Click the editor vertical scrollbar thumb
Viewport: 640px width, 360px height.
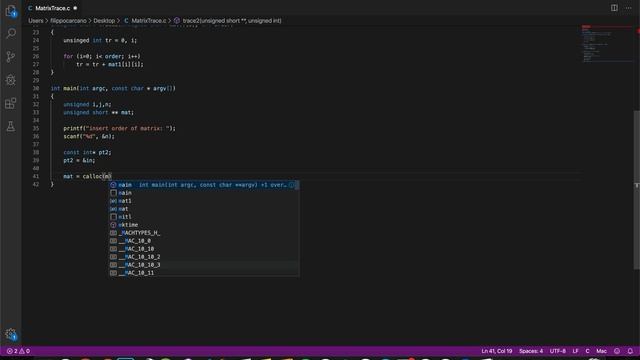coord(636,190)
